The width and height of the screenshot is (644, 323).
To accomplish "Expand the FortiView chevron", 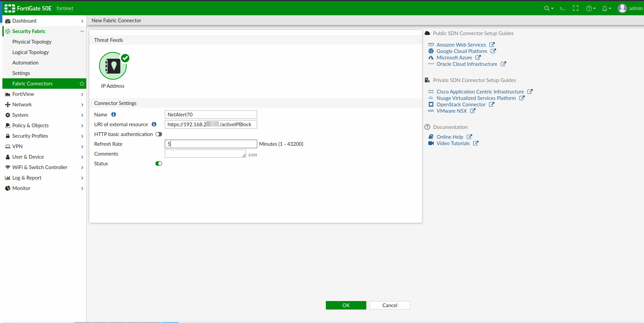I will point(82,94).
